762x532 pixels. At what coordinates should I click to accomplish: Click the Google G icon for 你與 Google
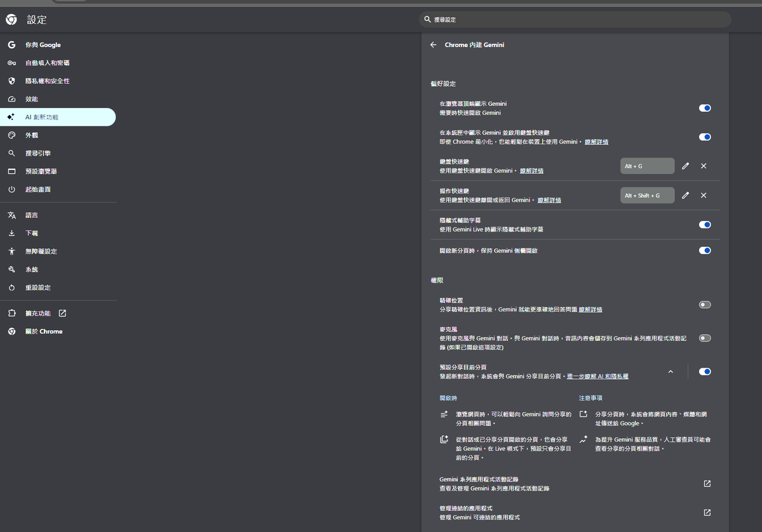coord(11,45)
